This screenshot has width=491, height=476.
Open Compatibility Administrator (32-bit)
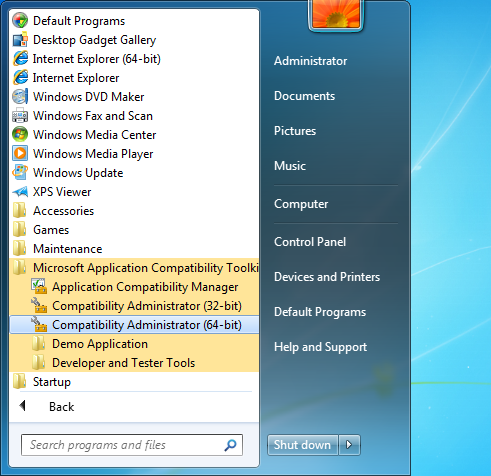tap(134, 306)
